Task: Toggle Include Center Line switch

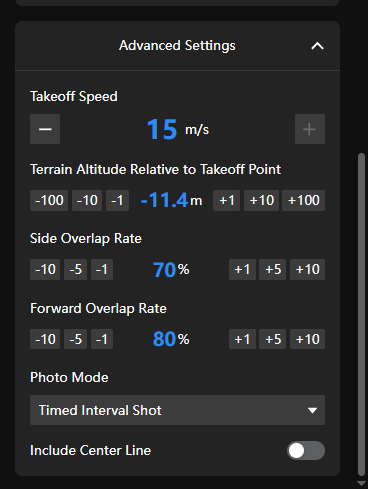Action: (x=306, y=450)
